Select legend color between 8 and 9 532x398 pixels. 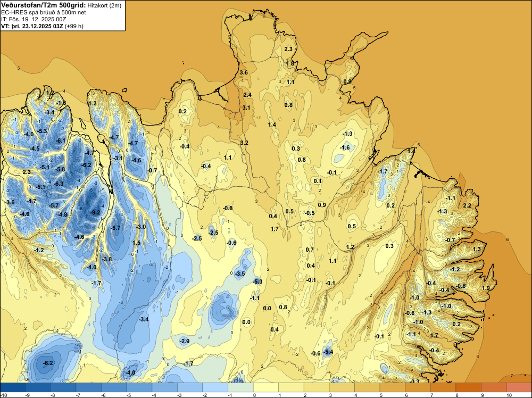468,387
